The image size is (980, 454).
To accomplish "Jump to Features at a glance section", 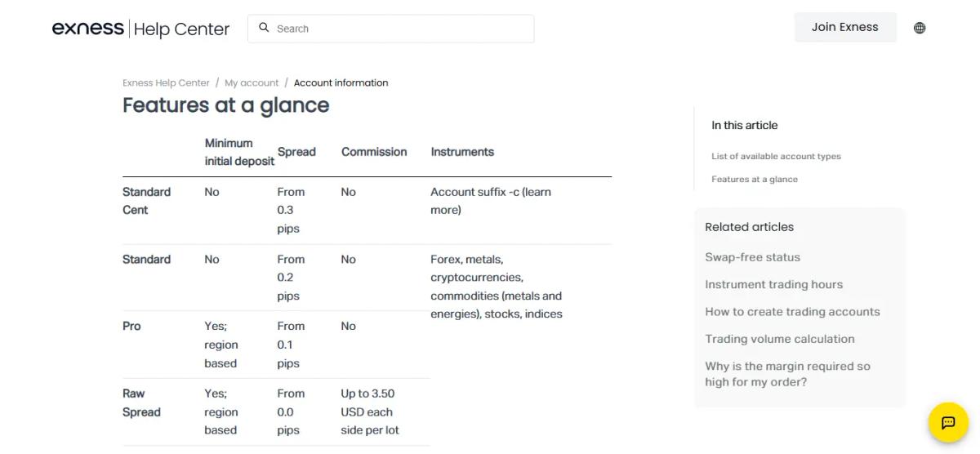I will pos(755,179).
